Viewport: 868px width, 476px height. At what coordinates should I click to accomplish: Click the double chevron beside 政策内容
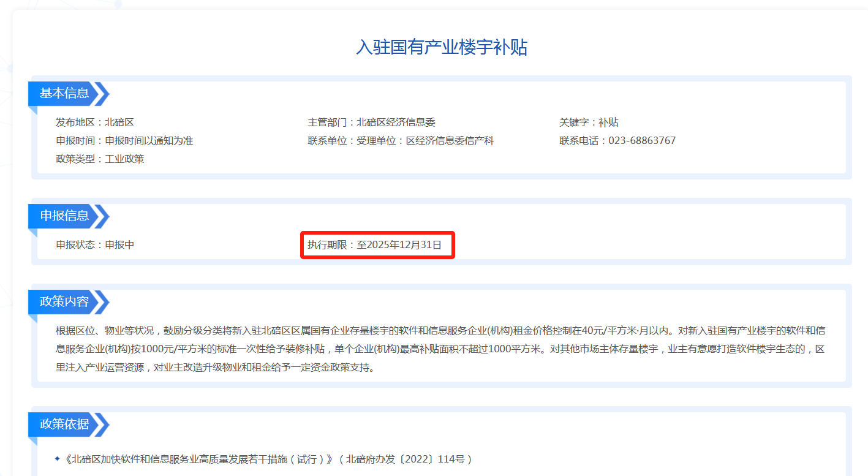(102, 302)
